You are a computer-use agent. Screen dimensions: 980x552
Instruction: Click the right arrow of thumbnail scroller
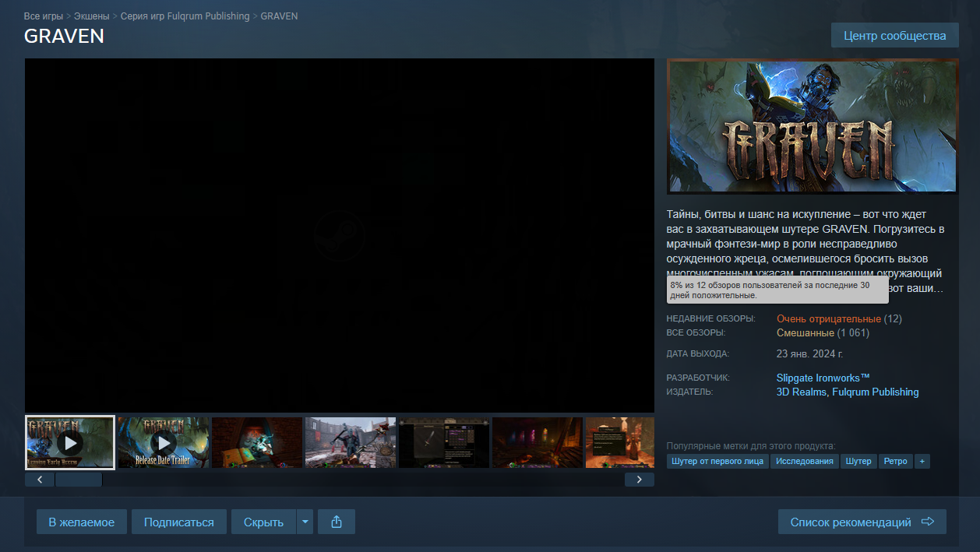coord(640,479)
